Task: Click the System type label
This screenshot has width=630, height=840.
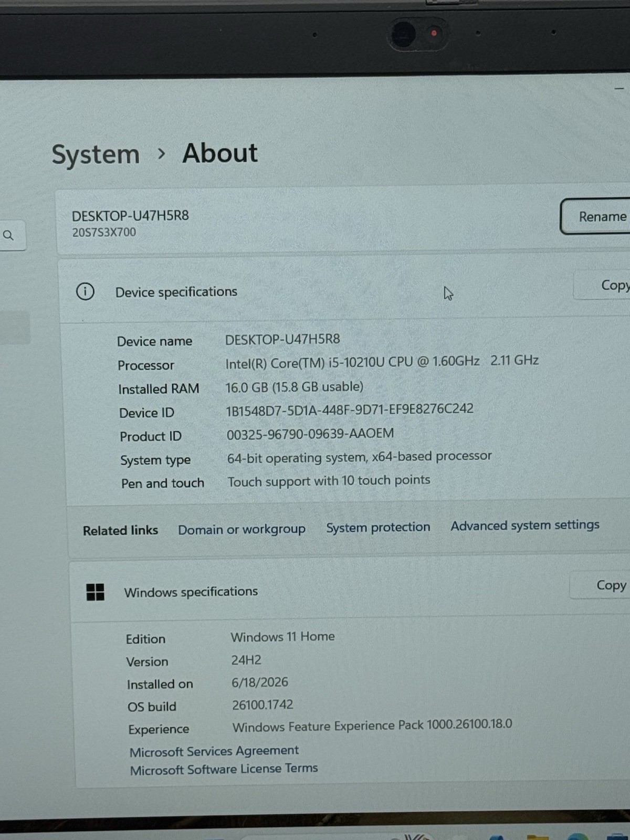Action: coord(155,460)
